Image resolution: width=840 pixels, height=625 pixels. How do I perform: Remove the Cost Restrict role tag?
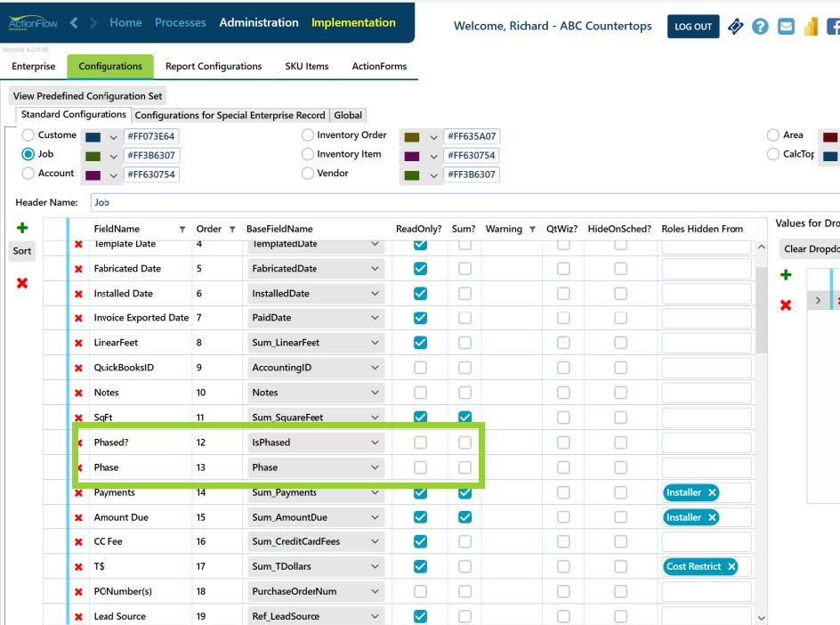click(731, 566)
